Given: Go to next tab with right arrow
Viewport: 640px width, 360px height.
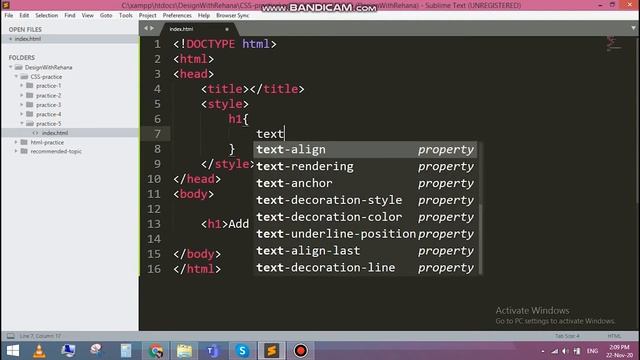Looking at the screenshot, I should pos(152,28).
